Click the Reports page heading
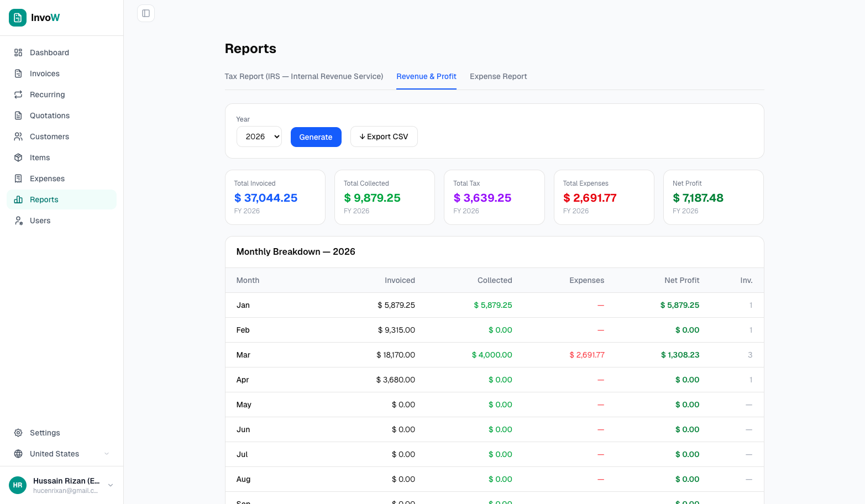This screenshot has height=504, width=865. (x=250, y=49)
